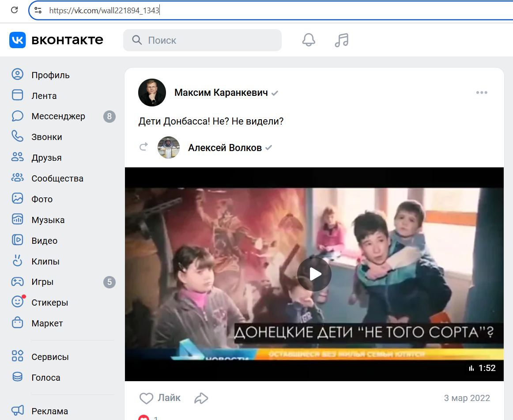The width and height of the screenshot is (513, 420).
Task: Open Максим Каранкевич's avatar photo
Action: 152,93
